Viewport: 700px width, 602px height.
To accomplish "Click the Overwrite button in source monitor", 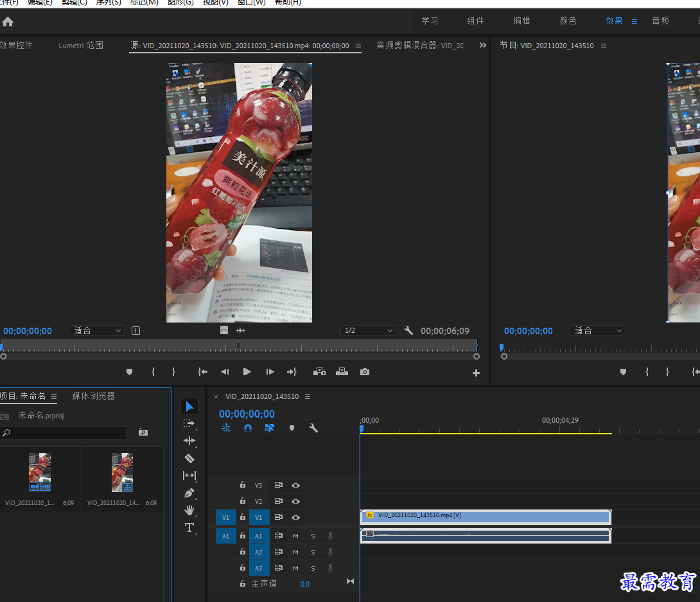I will [342, 371].
